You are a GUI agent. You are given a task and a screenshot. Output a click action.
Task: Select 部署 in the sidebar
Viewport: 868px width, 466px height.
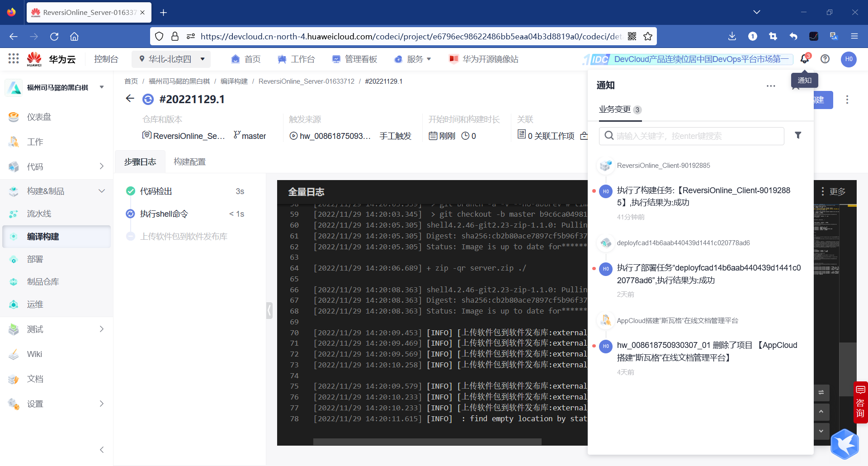[57, 259]
